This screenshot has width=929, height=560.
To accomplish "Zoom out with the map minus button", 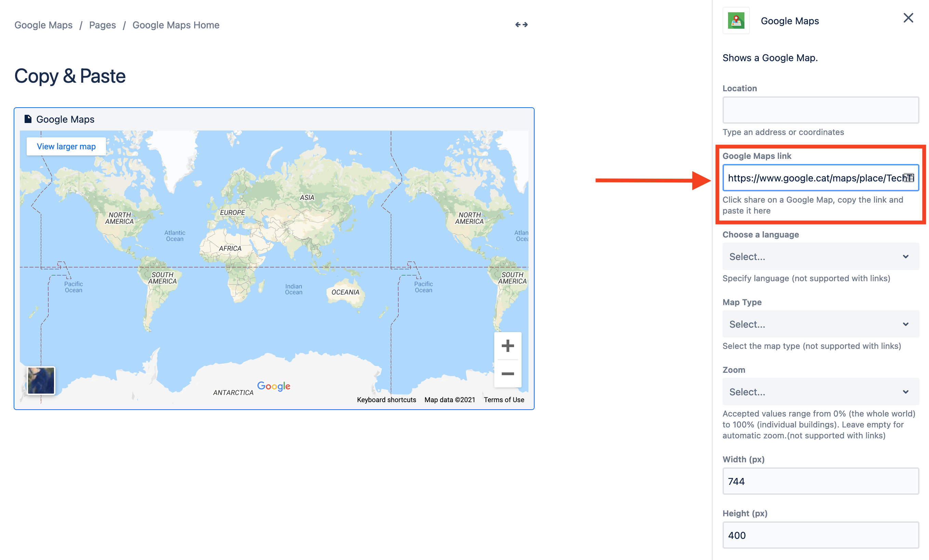I will pyautogui.click(x=508, y=374).
